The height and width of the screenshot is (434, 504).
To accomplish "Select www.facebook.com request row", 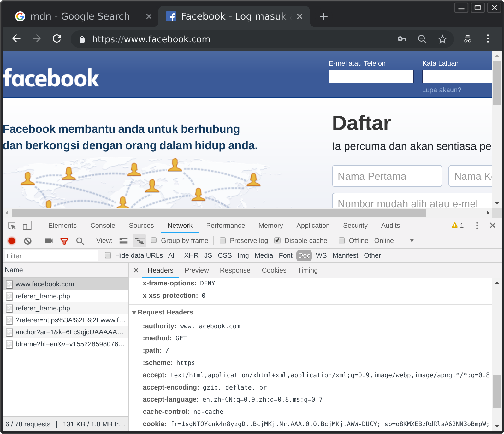I will pyautogui.click(x=65, y=284).
